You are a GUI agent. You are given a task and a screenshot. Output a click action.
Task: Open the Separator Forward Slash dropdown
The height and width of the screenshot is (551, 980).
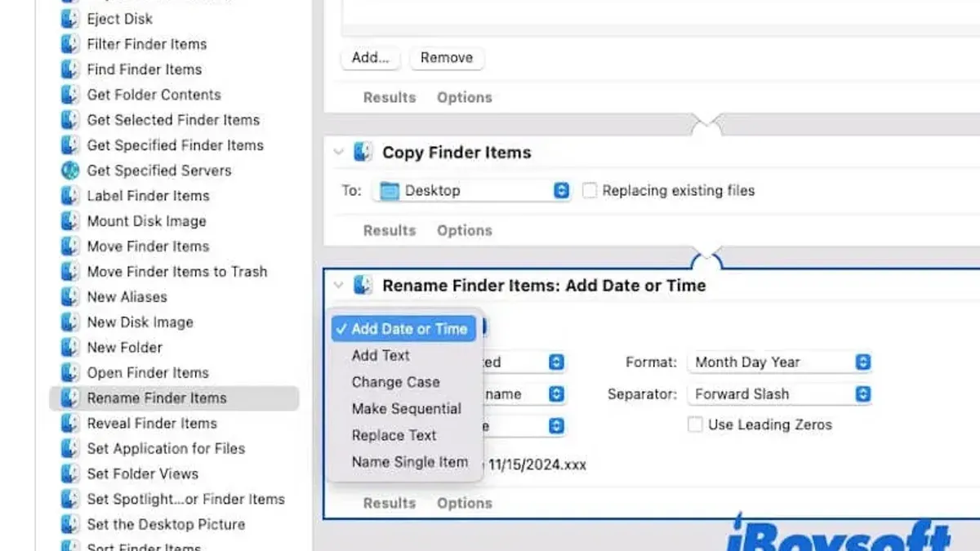(779, 394)
